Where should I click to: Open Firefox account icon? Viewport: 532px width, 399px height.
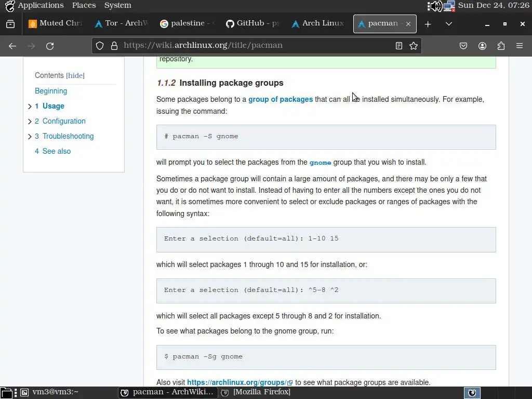[x=482, y=46]
